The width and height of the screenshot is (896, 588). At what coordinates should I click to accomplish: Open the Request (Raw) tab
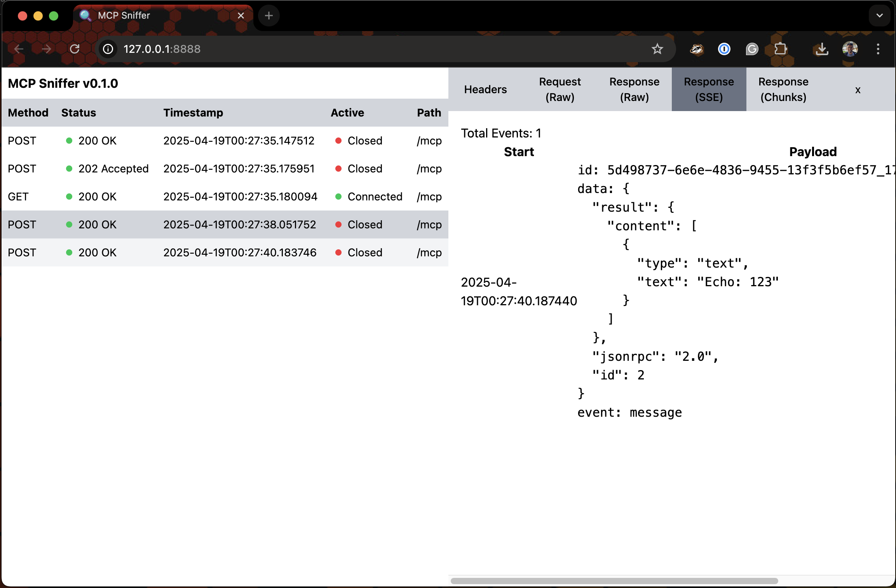[560, 89]
